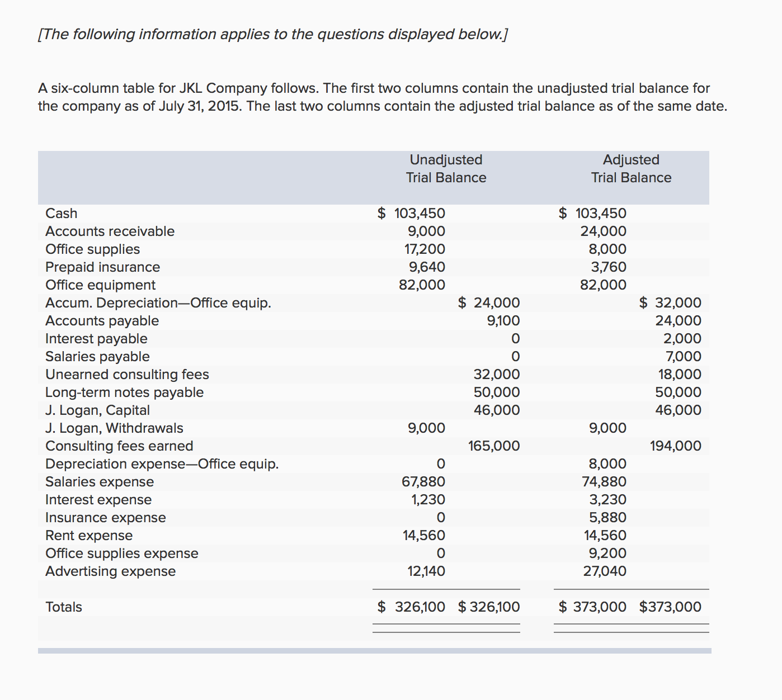Select the "Insurance expense" row label
This screenshot has width=782, height=700.
106,518
